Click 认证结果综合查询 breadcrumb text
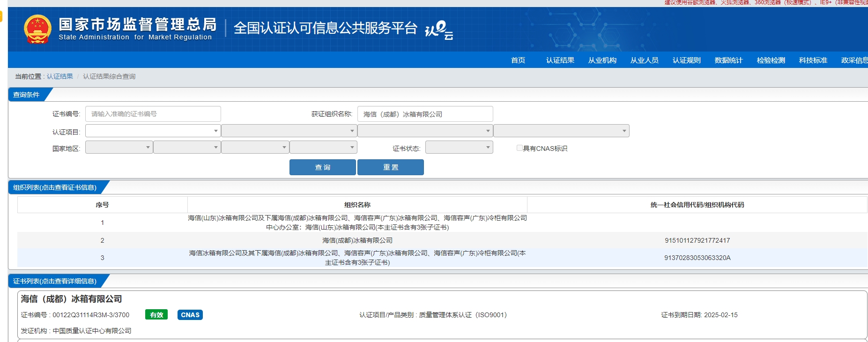This screenshot has width=868, height=342. (x=109, y=76)
